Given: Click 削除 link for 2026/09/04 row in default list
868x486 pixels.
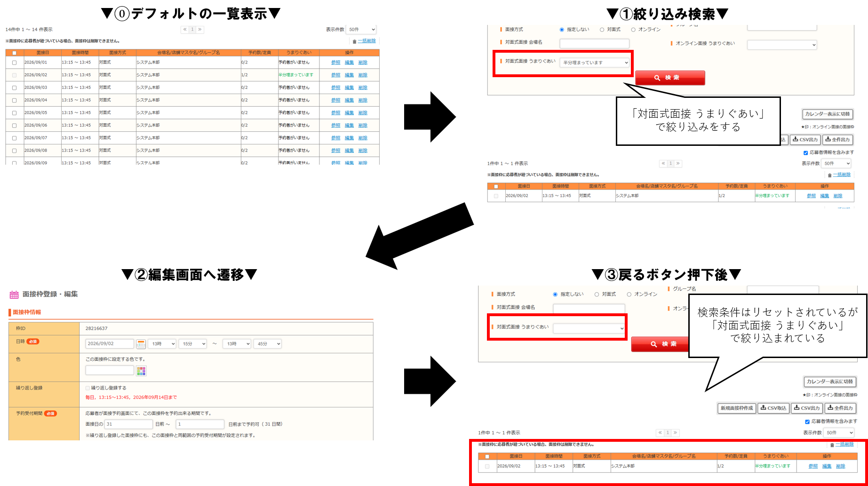Looking at the screenshot, I should (363, 100).
